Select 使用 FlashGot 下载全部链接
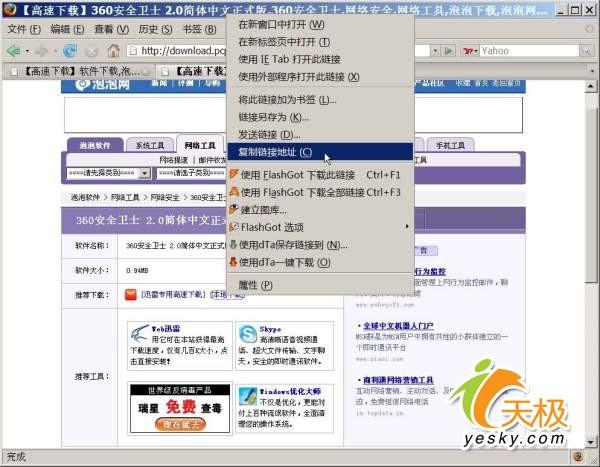 [320, 192]
